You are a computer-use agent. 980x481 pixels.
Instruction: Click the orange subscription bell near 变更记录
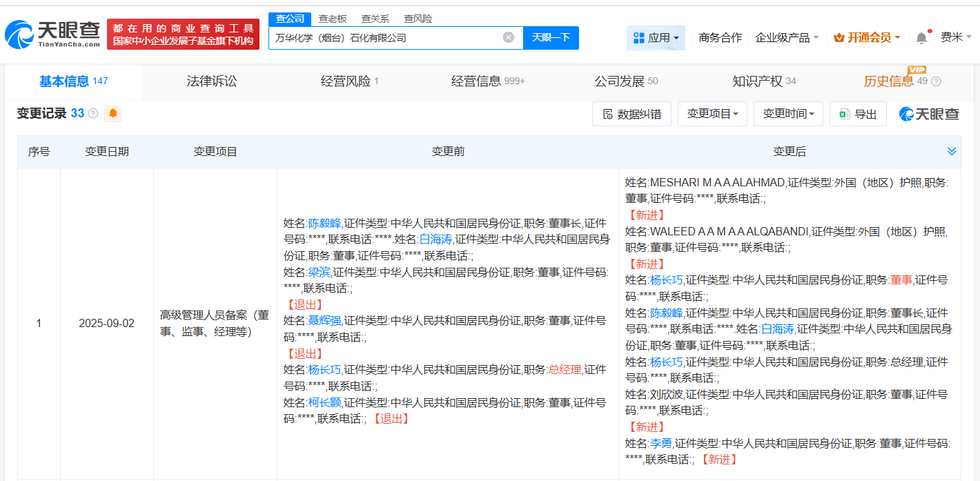tap(112, 113)
